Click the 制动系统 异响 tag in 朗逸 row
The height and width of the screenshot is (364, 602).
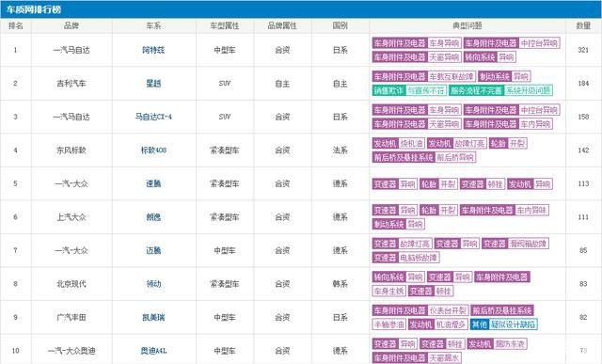tap(399, 224)
